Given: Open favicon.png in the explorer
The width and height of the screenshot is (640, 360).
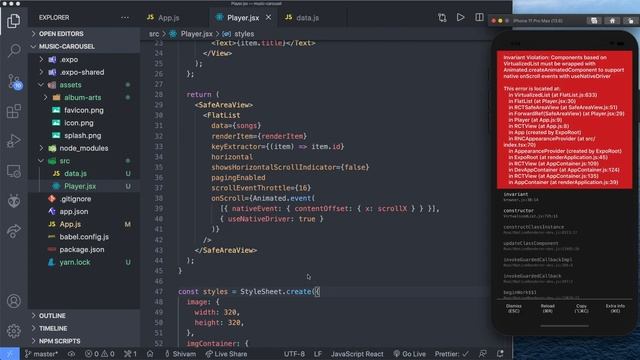Looking at the screenshot, I should [84, 110].
